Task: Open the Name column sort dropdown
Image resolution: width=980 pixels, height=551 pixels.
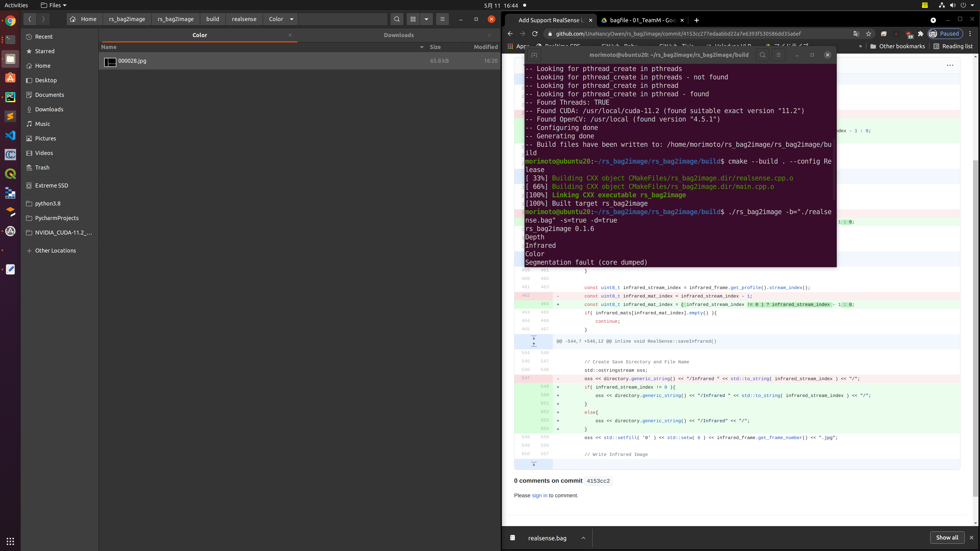Action: pos(421,47)
